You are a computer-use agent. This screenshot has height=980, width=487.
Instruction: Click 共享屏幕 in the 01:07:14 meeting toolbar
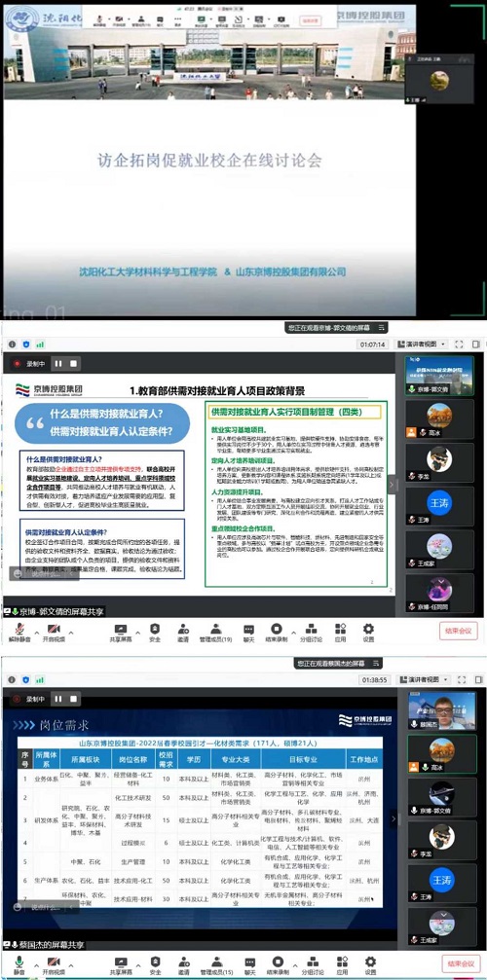[121, 634]
